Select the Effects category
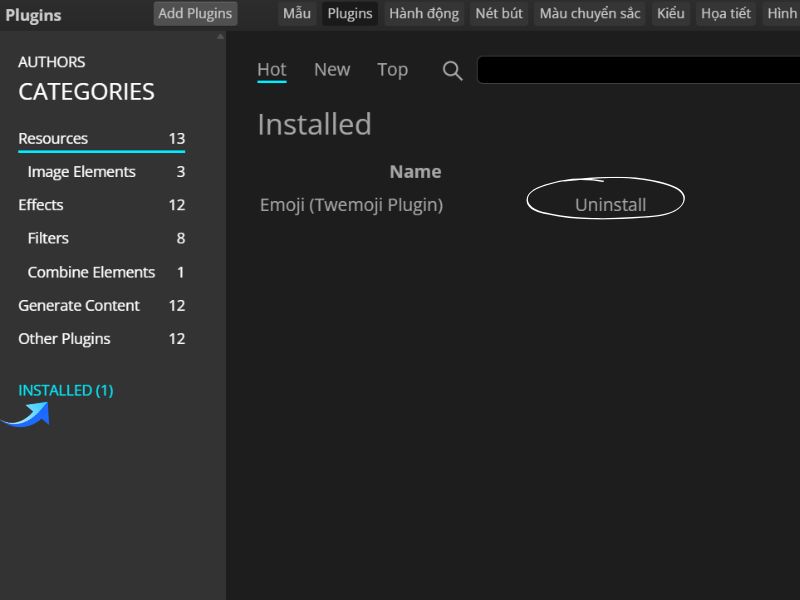Screen dimensions: 800x600 (x=102, y=205)
